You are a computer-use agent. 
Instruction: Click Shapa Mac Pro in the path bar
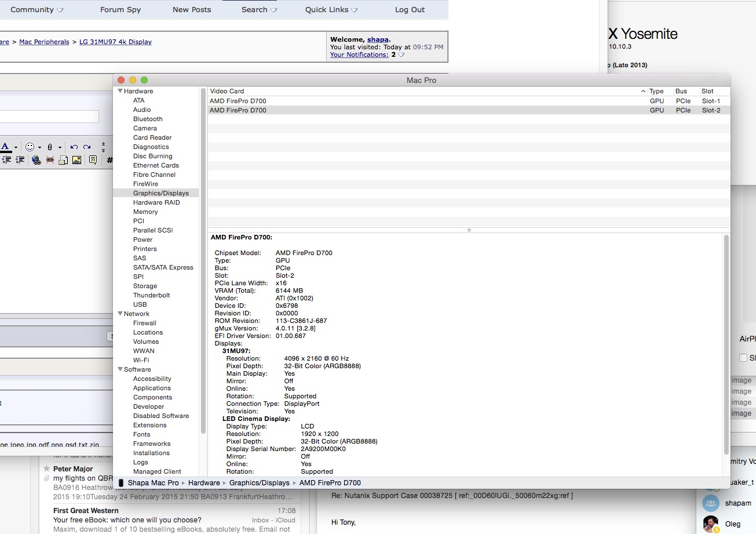153,482
